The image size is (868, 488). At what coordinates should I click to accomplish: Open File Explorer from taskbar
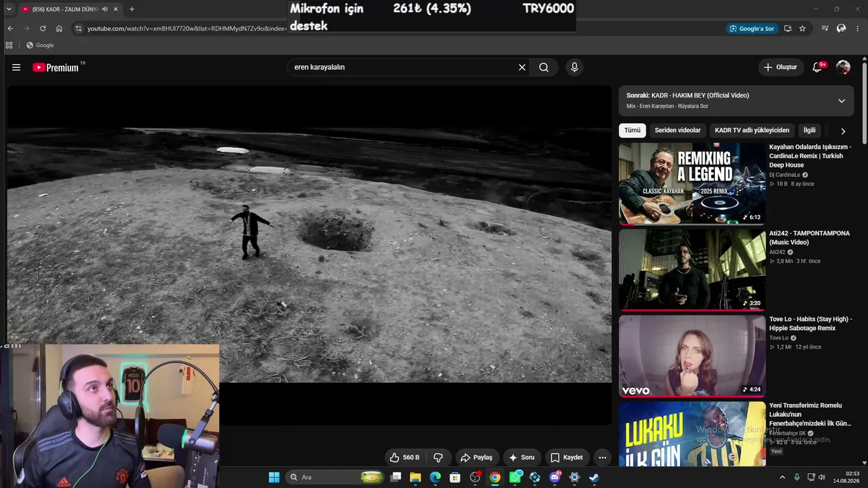pyautogui.click(x=415, y=477)
